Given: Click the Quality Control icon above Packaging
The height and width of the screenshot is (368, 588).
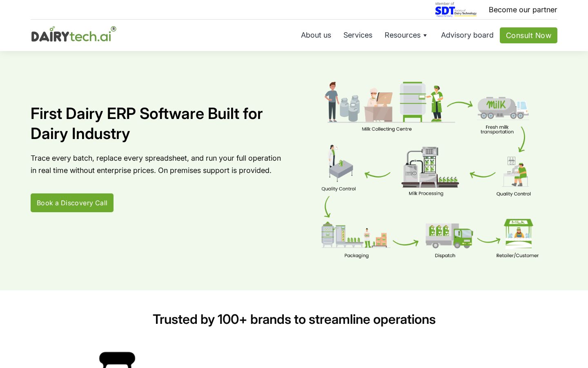Looking at the screenshot, I should point(340,163).
